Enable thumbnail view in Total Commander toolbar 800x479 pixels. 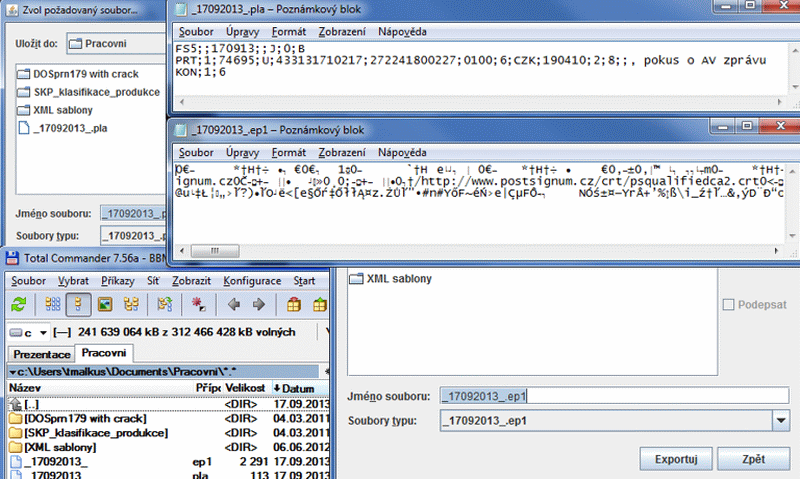105,305
